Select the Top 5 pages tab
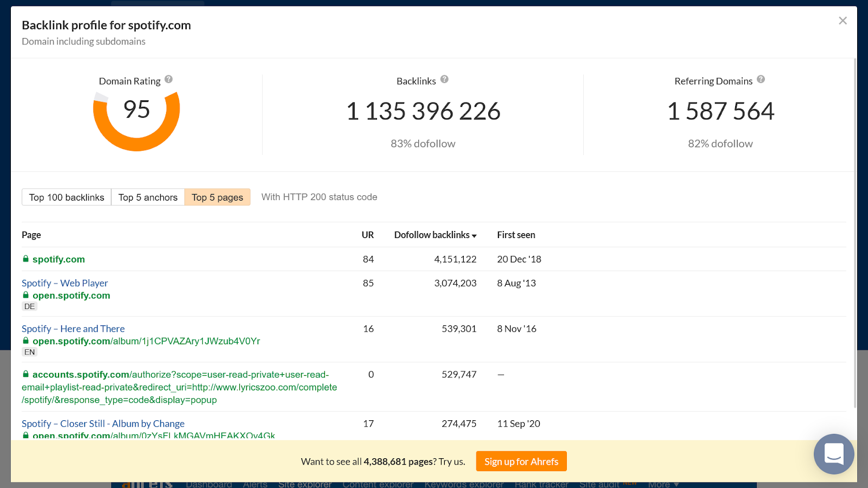Viewport: 868px width, 488px height. pos(218,197)
